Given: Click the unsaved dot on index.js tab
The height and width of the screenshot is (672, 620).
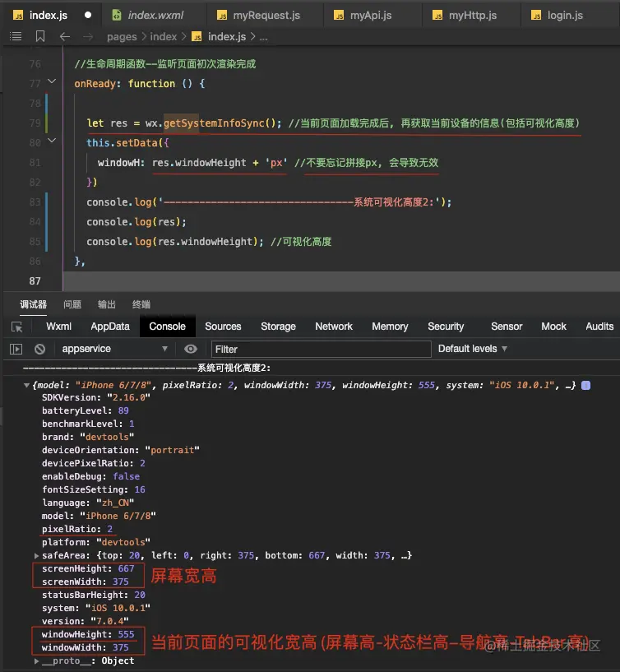Looking at the screenshot, I should coord(88,15).
